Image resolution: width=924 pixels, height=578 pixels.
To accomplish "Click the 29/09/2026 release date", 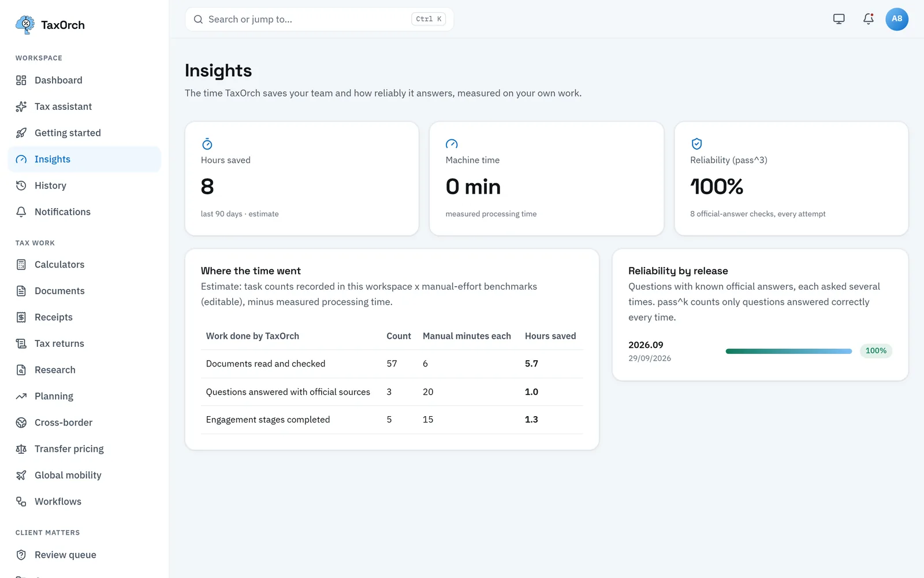I will point(650,358).
